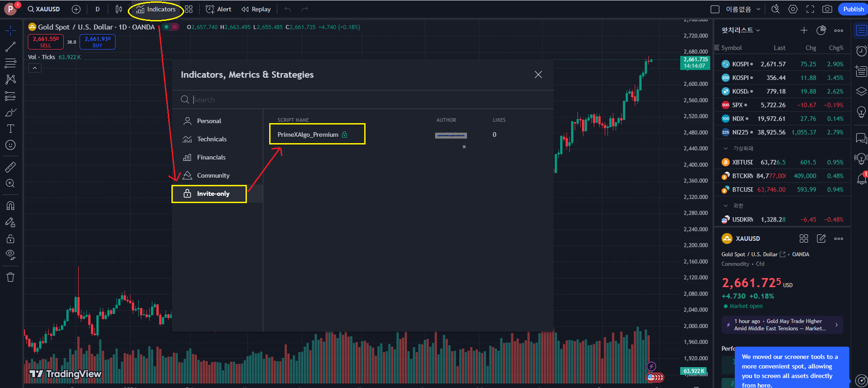The image size is (868, 388).
Task: Take a chart snapshot with camera icon
Action: (828, 9)
